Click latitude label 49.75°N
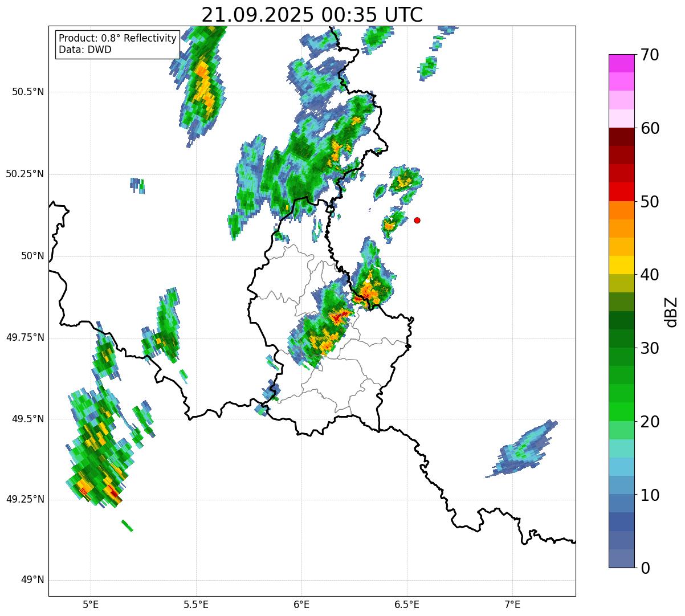The height and width of the screenshot is (616, 685). [25, 337]
